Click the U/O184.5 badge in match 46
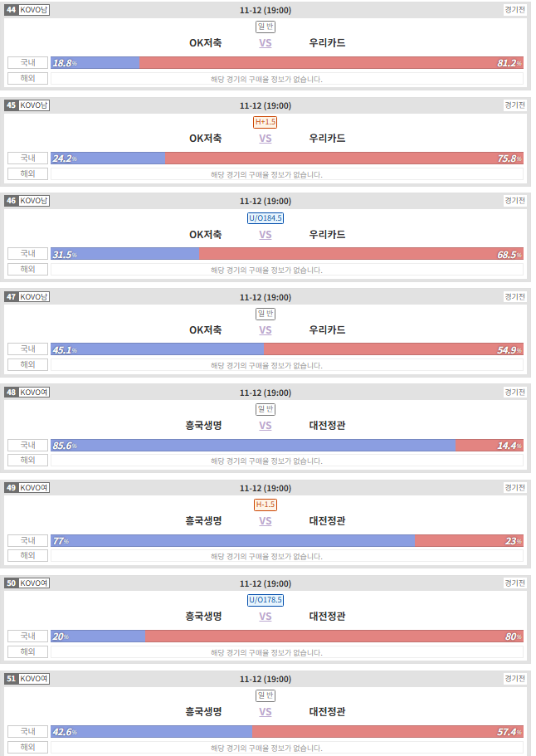Image resolution: width=536 pixels, height=756 pixels. (x=266, y=218)
